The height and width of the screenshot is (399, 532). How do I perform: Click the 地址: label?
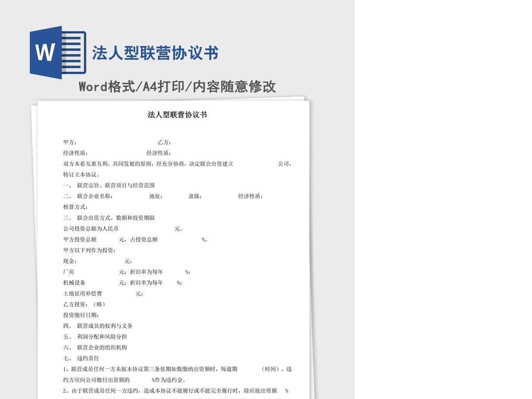pos(156,196)
